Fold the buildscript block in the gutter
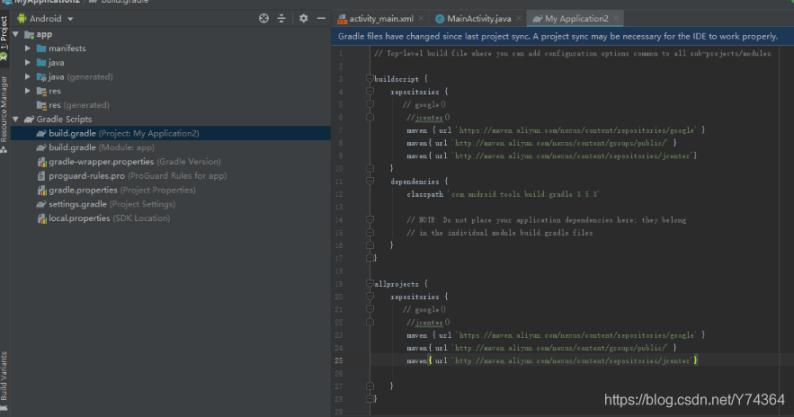This screenshot has height=417, width=794. point(368,77)
